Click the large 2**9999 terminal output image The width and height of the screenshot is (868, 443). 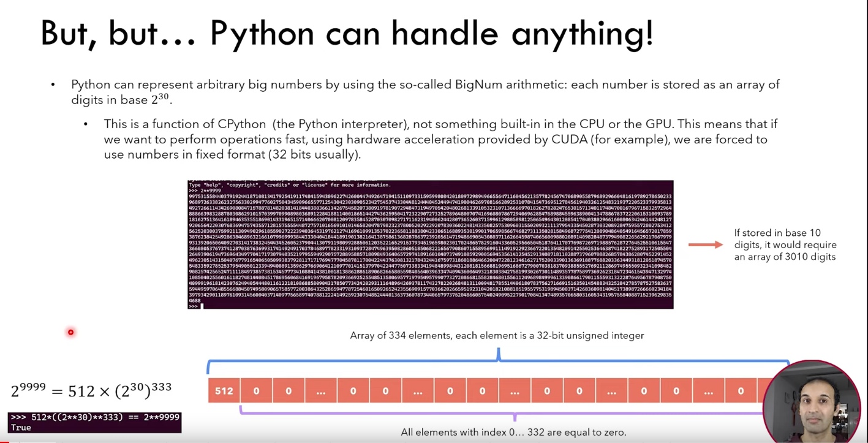click(430, 245)
